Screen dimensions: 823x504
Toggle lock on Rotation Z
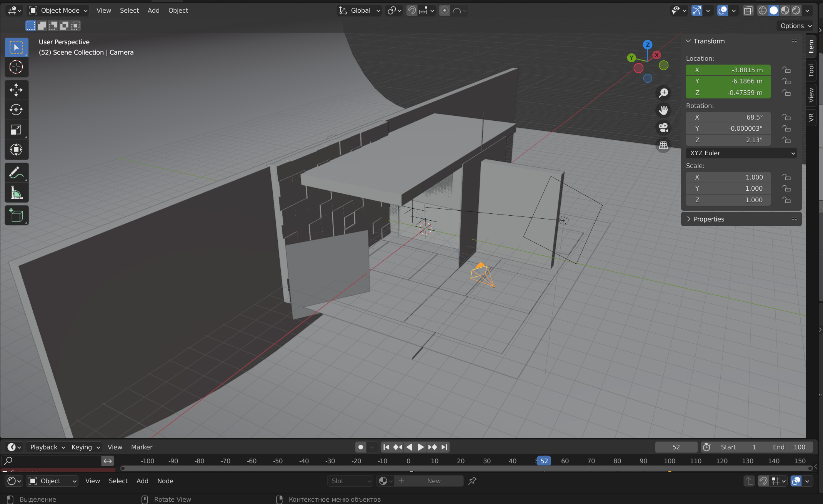[x=786, y=140]
